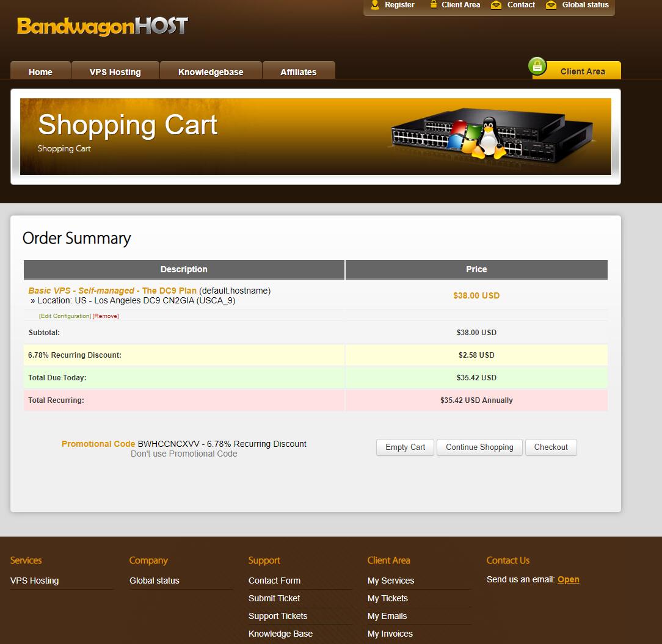
Task: Click the padlock icon beside top Client Area
Action: (433, 5)
